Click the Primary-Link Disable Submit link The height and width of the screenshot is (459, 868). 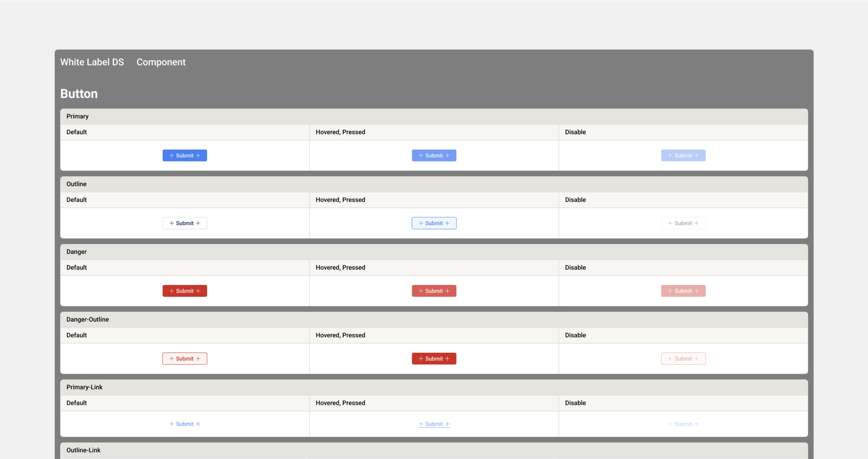[683, 424]
